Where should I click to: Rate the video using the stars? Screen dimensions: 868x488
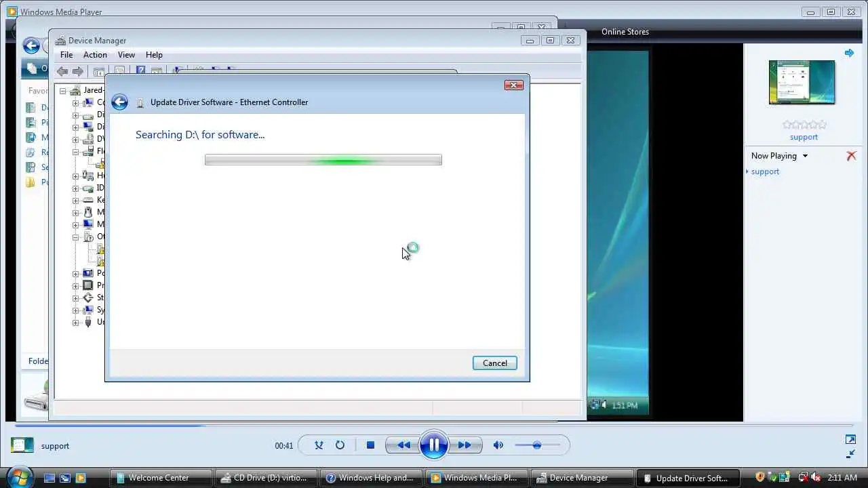[x=804, y=125]
